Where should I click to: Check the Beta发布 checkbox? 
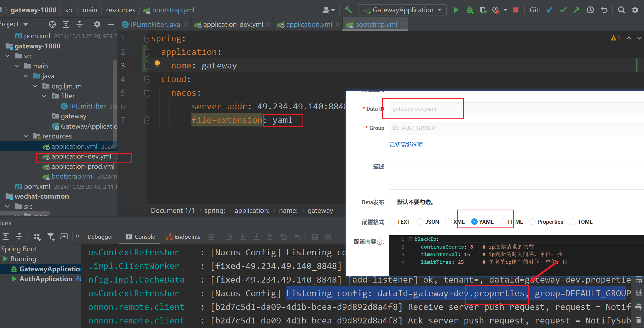point(392,202)
